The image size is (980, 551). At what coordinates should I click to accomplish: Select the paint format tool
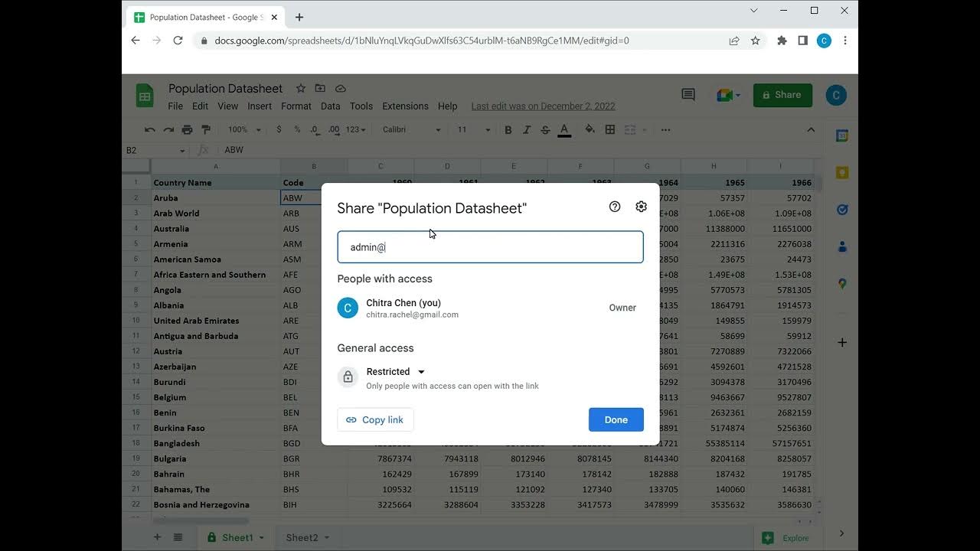tap(206, 130)
